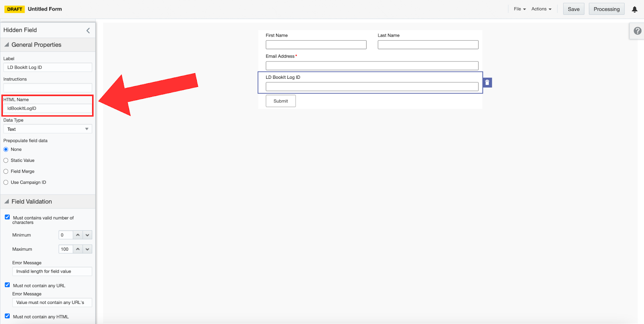Viewport: 644px width, 324px height.
Task: Open the help question mark icon
Action: click(637, 31)
